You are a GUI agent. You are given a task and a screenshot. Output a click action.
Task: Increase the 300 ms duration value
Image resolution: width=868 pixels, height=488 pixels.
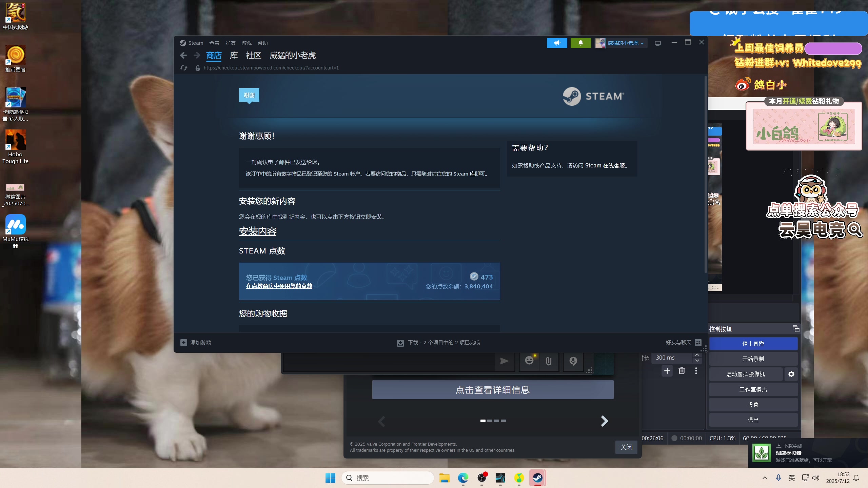697,355
